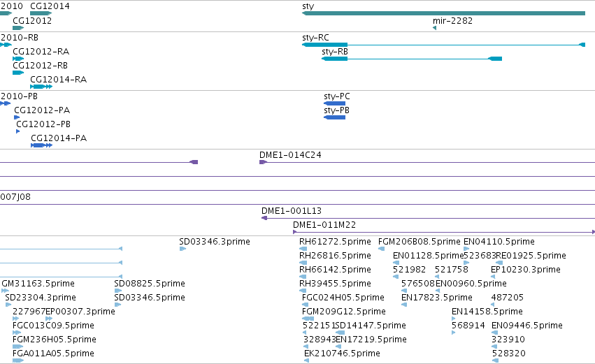Click the SD14147.5prime EST label

[371, 326]
